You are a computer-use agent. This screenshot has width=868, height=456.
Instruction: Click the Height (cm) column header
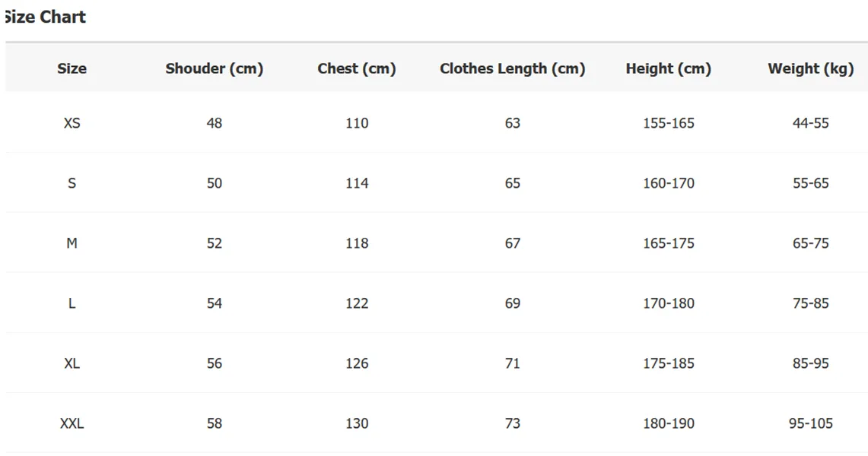(668, 68)
